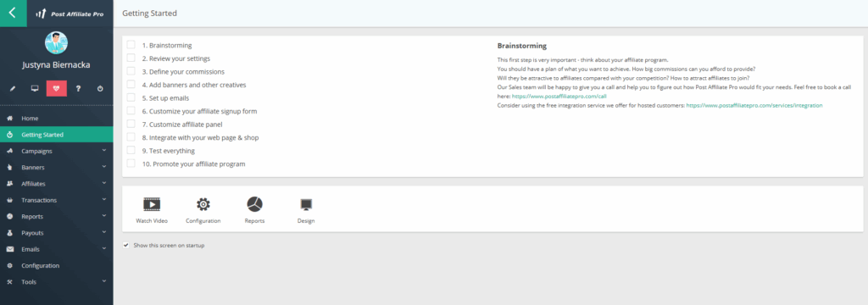Click the Justyna Biernacka username
This screenshot has height=305, width=868.
(x=56, y=65)
